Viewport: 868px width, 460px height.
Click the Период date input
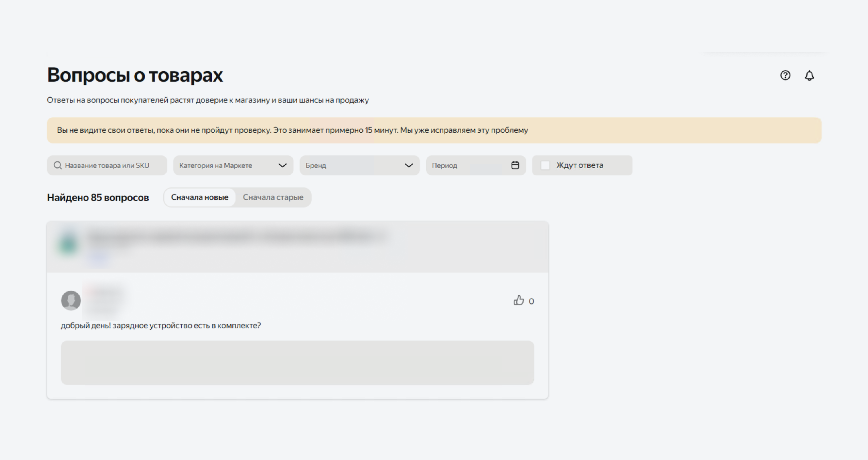tap(476, 165)
